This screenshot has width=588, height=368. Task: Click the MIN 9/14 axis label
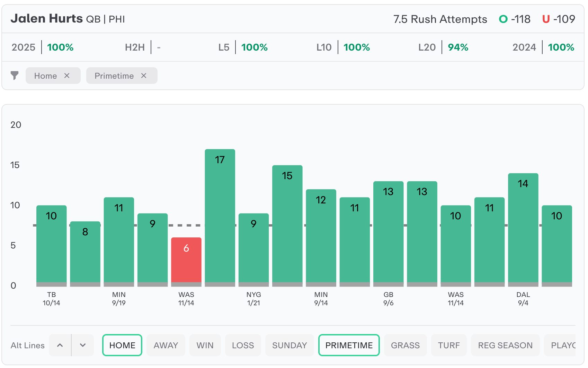click(321, 299)
